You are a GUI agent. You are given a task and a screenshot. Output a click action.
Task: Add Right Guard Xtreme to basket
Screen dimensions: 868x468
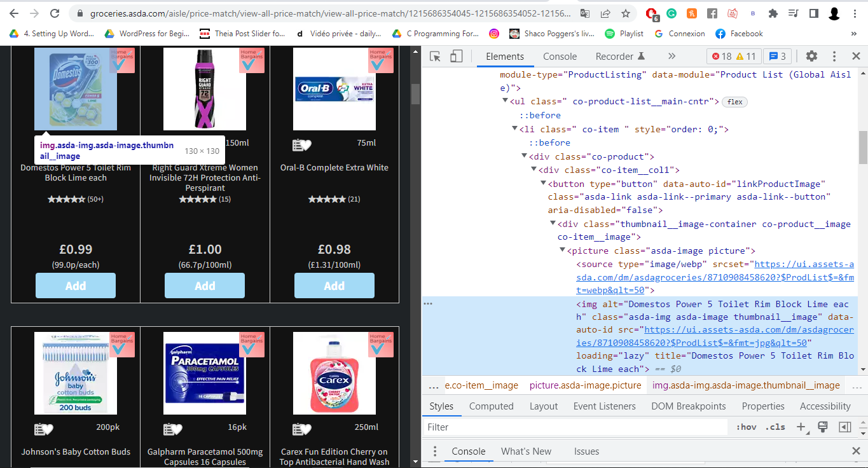pyautogui.click(x=205, y=286)
